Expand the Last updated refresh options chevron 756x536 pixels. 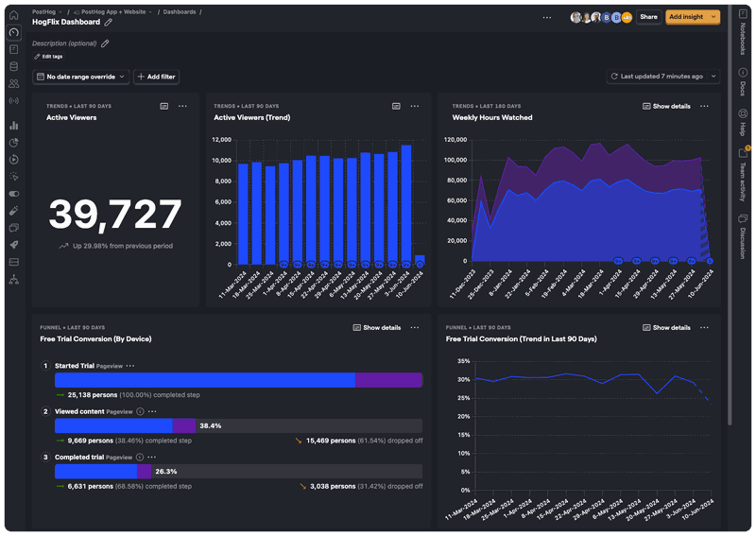coord(713,77)
